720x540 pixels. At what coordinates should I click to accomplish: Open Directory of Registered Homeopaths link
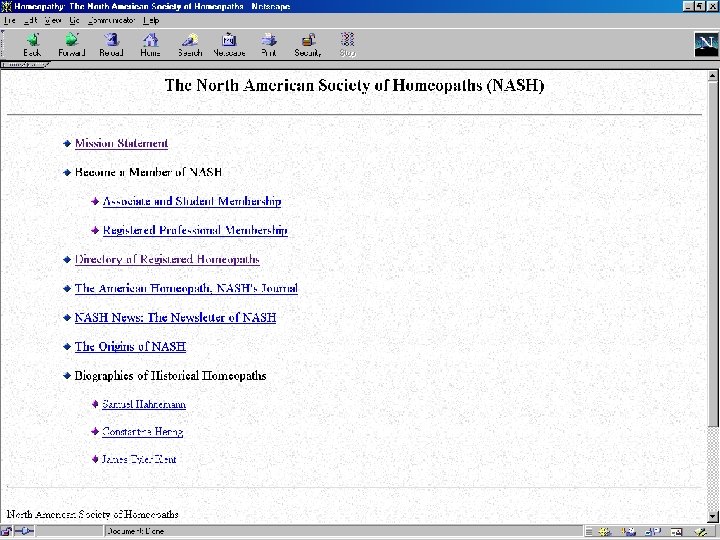coord(167,259)
